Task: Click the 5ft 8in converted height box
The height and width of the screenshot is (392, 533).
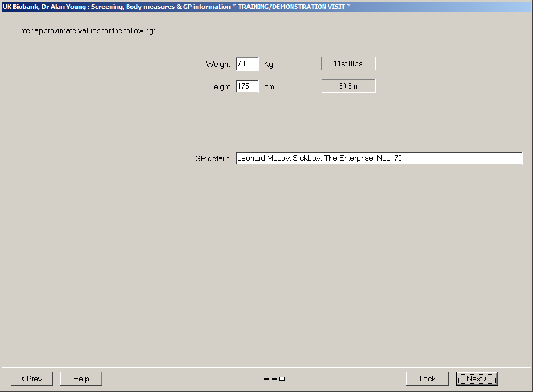Action: (348, 86)
